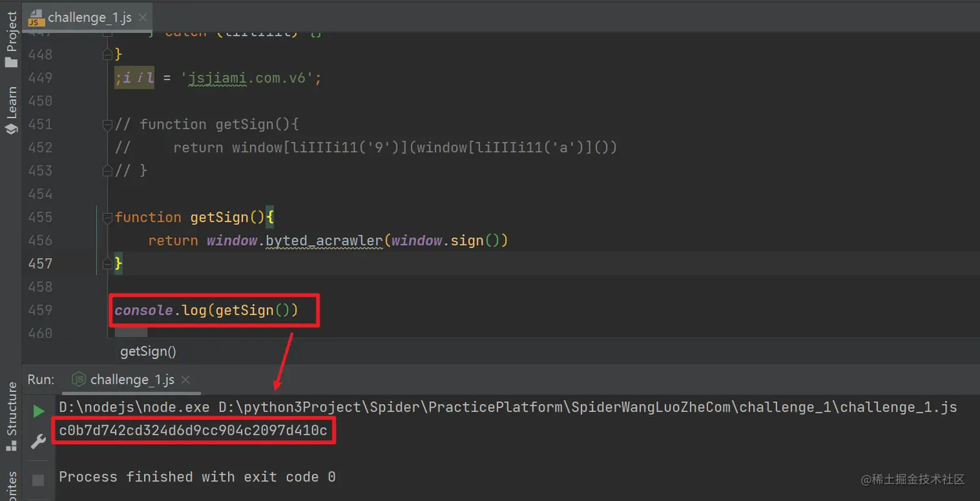Screen dimensions: 980x501
Task: Click the '// }' comment on line 453
Action: [131, 171]
